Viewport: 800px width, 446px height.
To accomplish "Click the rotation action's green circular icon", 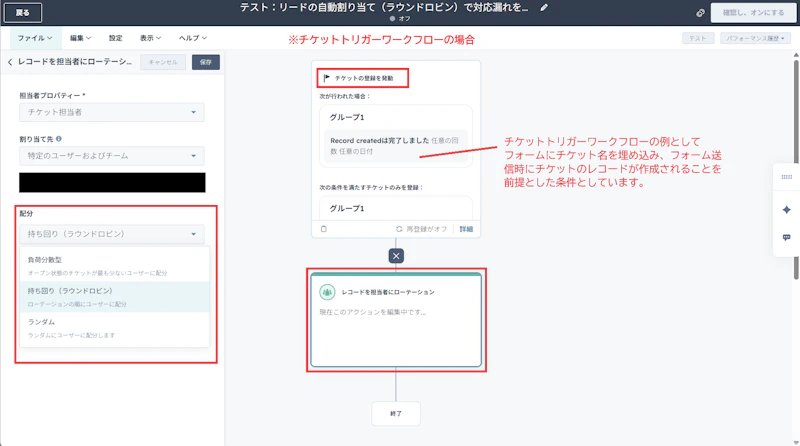I will point(327,292).
